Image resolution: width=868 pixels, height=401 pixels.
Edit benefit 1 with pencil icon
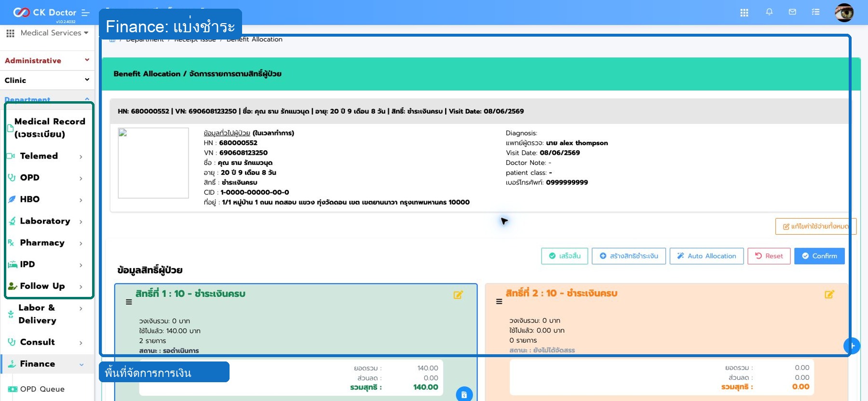coord(458,294)
